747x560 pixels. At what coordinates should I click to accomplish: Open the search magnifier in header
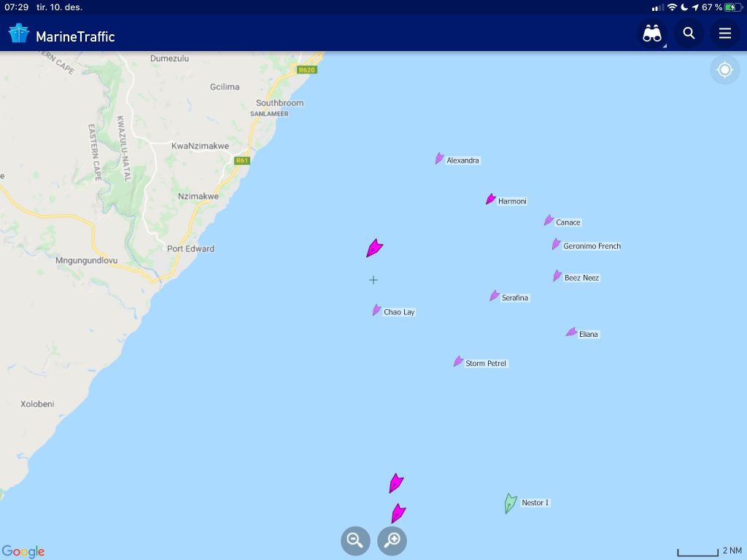689,34
